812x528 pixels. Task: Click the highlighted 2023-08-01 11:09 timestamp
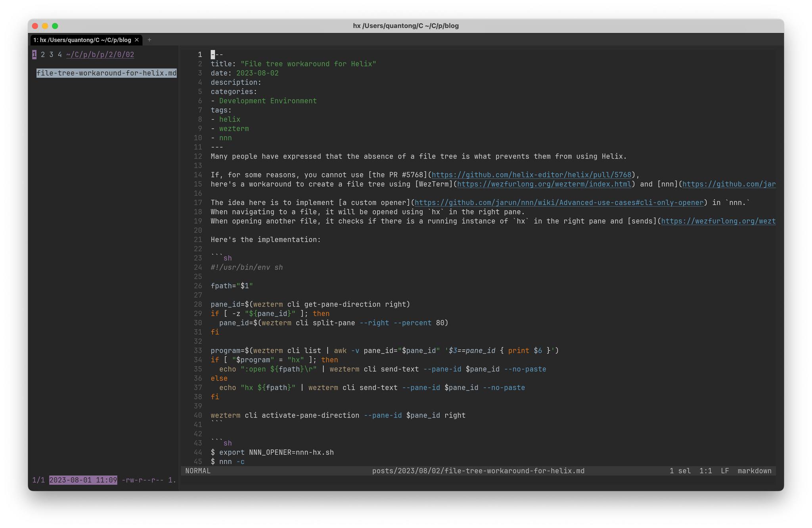[82, 480]
